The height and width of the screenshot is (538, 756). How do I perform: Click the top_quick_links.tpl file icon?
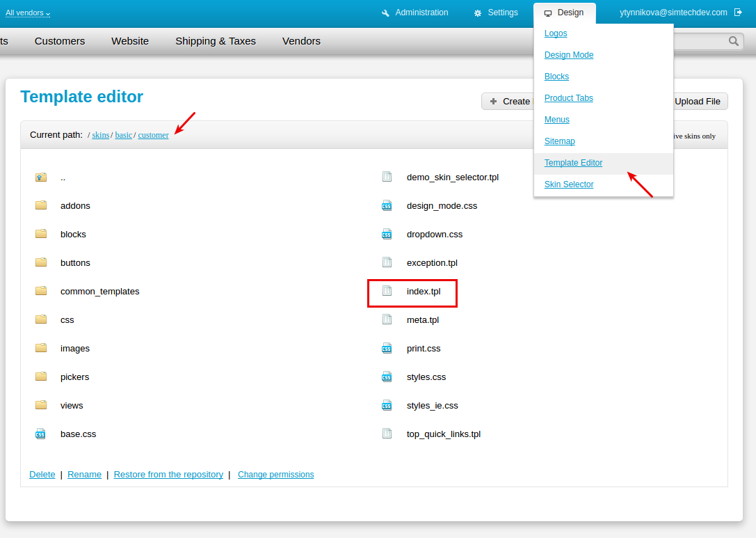(387, 434)
